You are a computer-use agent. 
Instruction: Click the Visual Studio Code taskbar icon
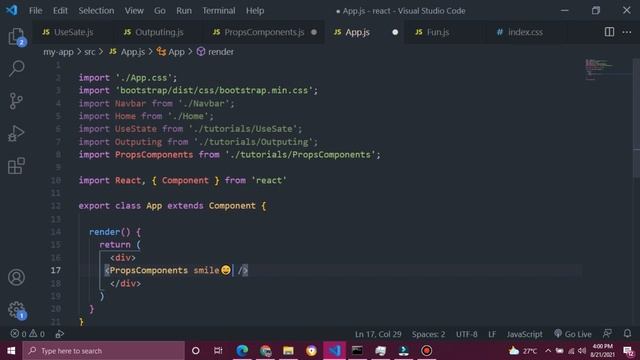coord(334,351)
